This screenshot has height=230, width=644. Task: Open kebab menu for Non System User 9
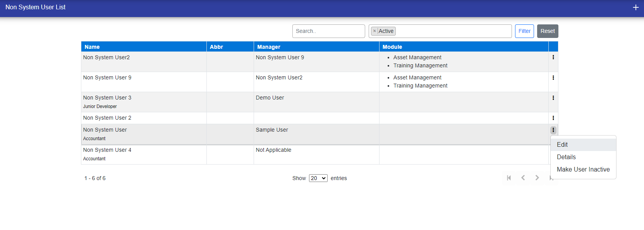(x=553, y=77)
